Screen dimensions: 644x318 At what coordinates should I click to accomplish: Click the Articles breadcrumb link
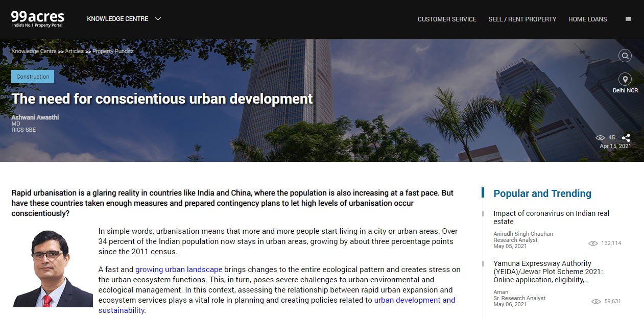click(74, 51)
